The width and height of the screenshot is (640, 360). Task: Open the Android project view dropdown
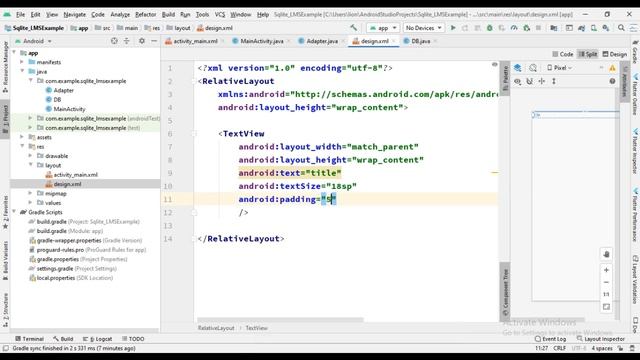[x=33, y=41]
